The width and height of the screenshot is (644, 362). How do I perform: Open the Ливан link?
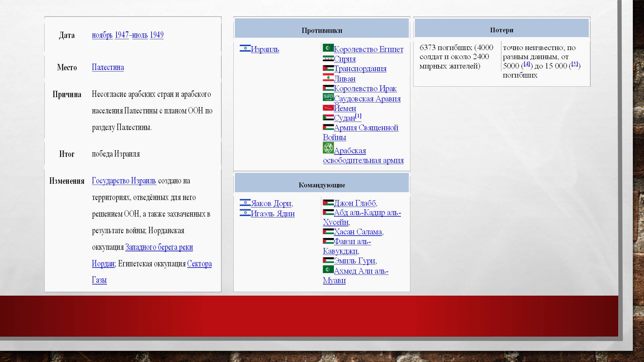click(x=344, y=79)
